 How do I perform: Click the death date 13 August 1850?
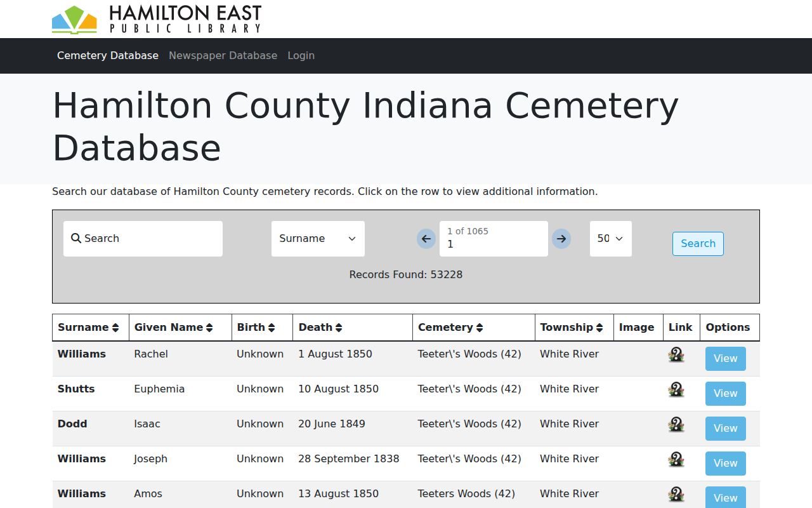point(338,494)
